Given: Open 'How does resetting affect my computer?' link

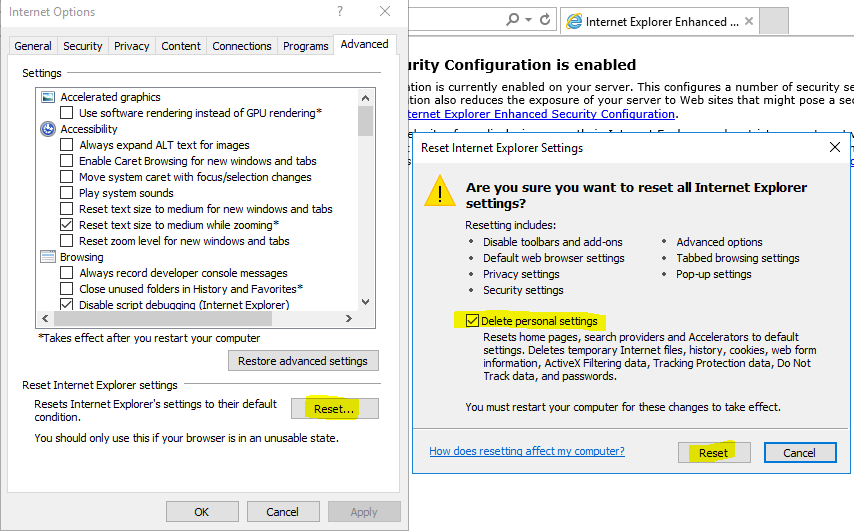Looking at the screenshot, I should pyautogui.click(x=527, y=451).
